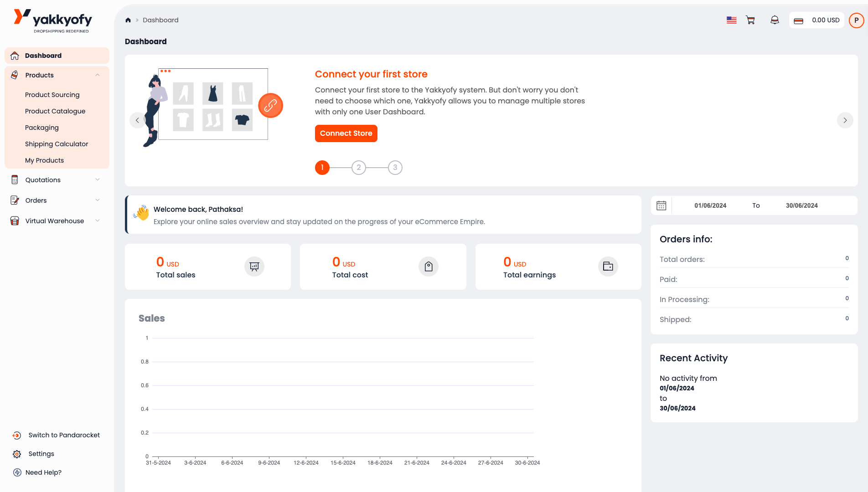This screenshot has height=492, width=868.
Task: Click the start date 01/06/2024 field
Action: click(x=710, y=205)
